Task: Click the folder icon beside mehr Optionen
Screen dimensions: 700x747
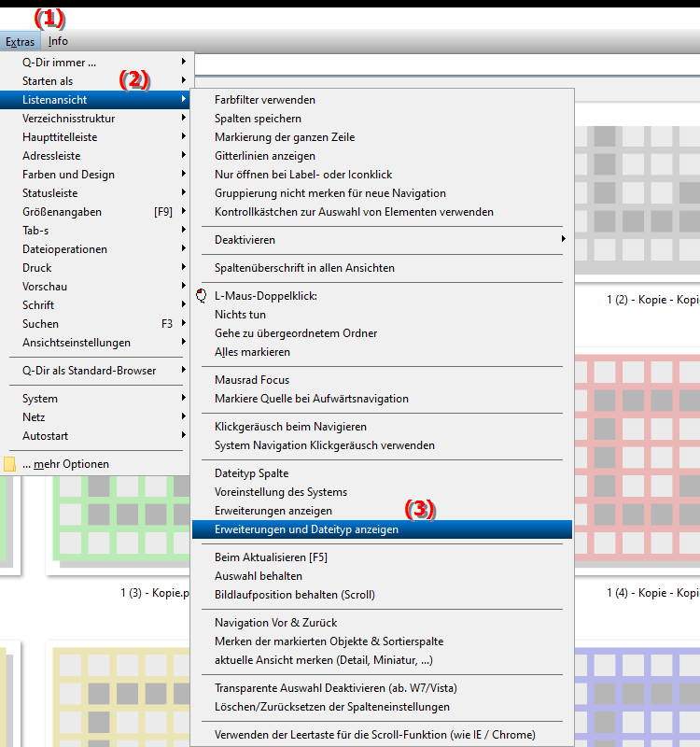Action: coord(9,464)
